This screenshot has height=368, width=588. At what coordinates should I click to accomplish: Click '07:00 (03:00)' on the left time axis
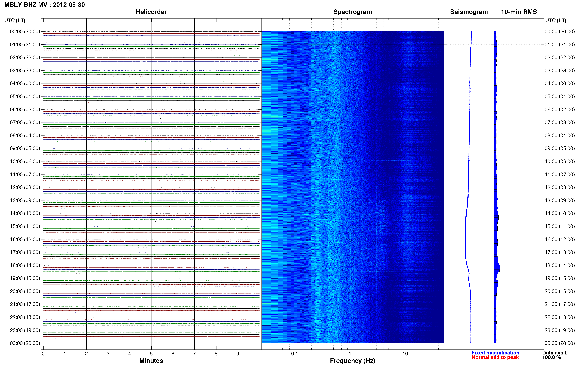click(25, 122)
